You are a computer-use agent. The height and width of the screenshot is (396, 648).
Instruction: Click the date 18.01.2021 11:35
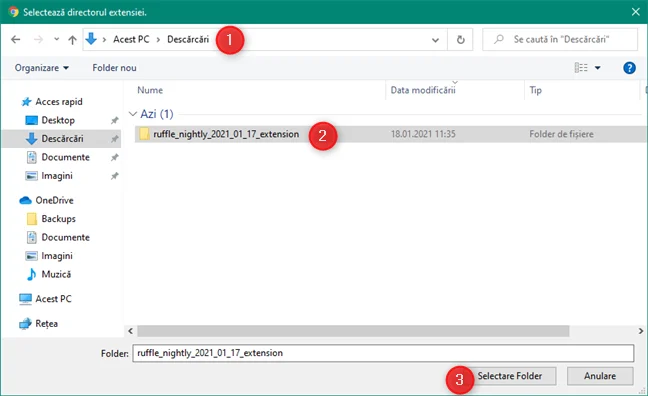pyautogui.click(x=423, y=134)
